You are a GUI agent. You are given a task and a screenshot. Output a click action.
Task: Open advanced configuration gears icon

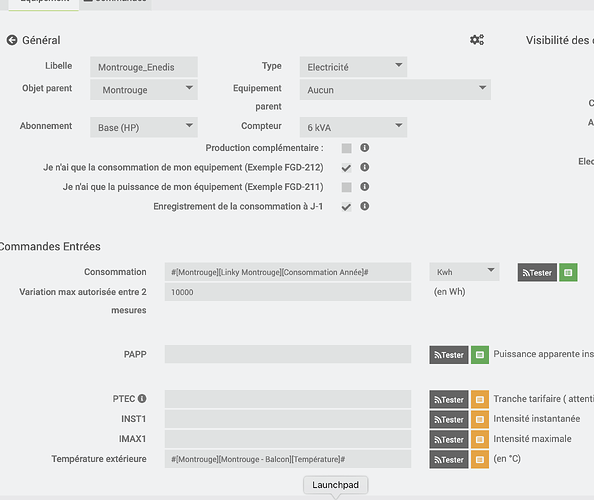pos(477,40)
